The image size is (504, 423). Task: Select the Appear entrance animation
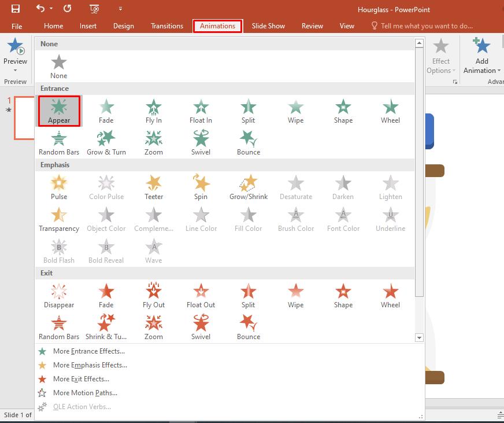[58, 111]
